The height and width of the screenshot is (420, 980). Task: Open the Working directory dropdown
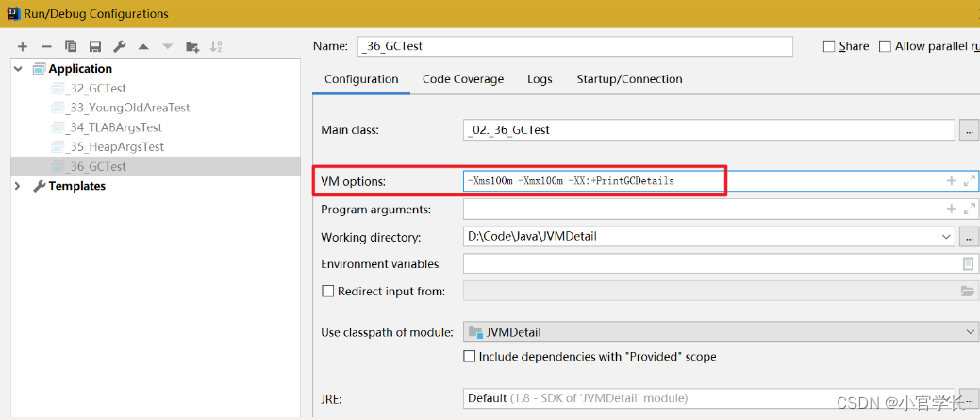(x=947, y=237)
